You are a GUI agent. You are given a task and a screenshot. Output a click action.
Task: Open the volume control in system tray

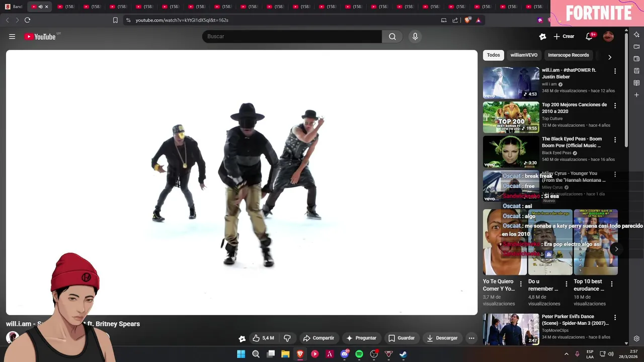610,354
